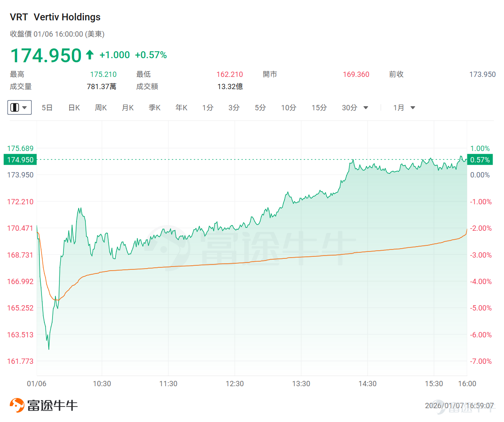Click the 172.210 y-axis label
Viewport: 504px width, 422px height.
click(x=20, y=202)
